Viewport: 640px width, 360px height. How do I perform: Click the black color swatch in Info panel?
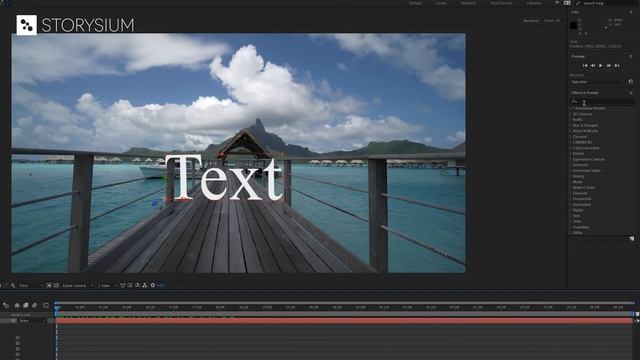click(x=573, y=25)
